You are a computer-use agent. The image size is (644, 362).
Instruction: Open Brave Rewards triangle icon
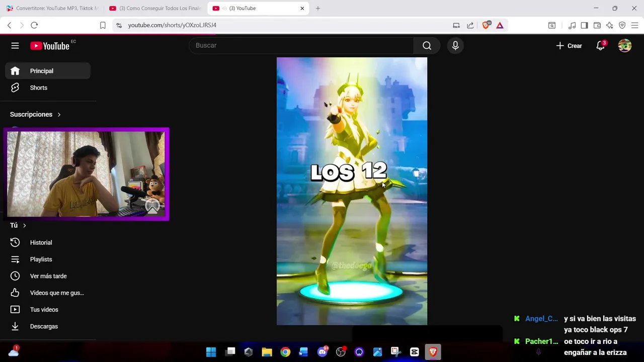500,25
